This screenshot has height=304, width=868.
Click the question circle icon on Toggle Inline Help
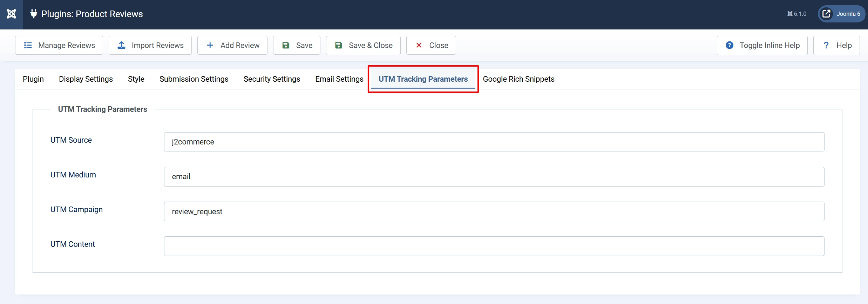(730, 45)
